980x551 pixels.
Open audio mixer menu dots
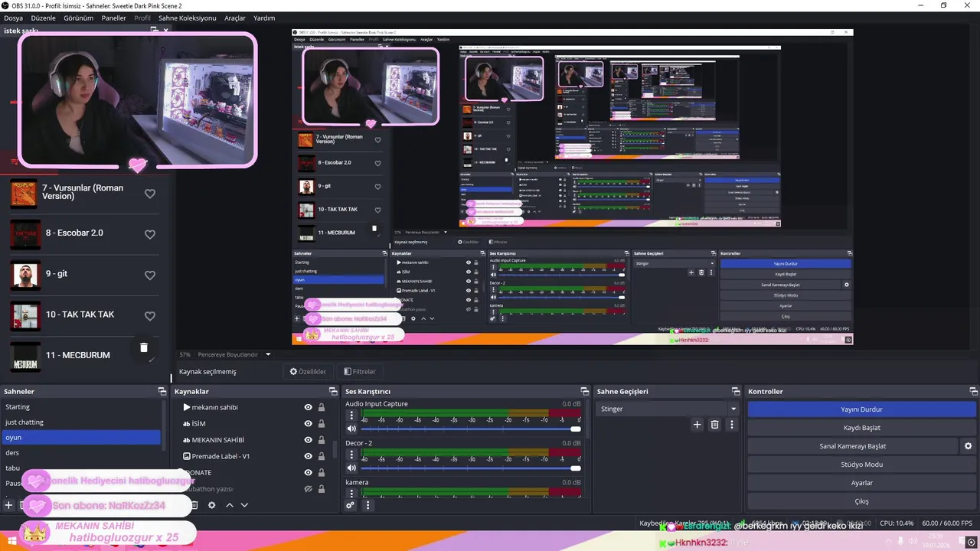point(367,505)
